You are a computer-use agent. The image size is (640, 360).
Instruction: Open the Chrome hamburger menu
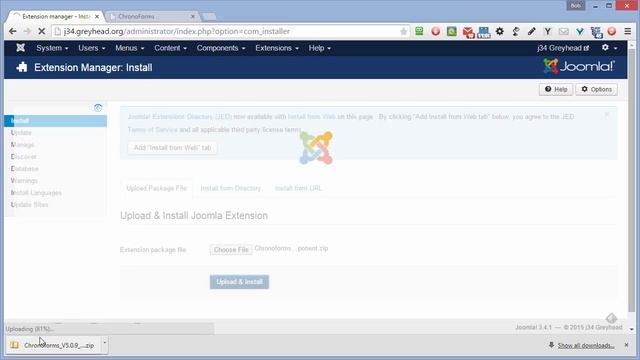(628, 31)
